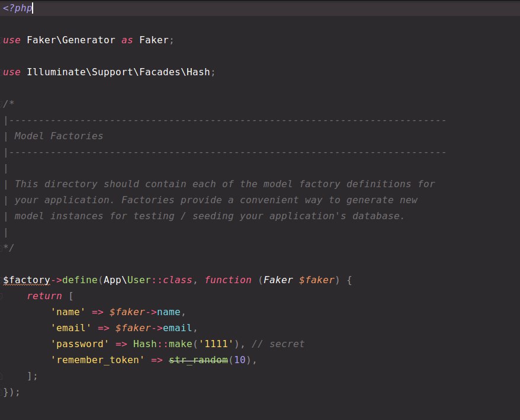Click the '// secret' inline comment
The image size is (520, 420).
pos(278,344)
